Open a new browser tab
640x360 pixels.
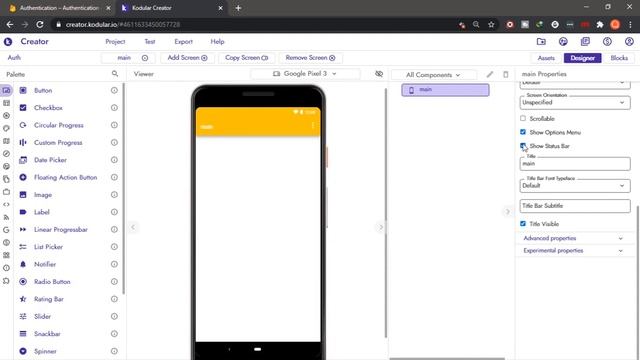(x=238, y=8)
